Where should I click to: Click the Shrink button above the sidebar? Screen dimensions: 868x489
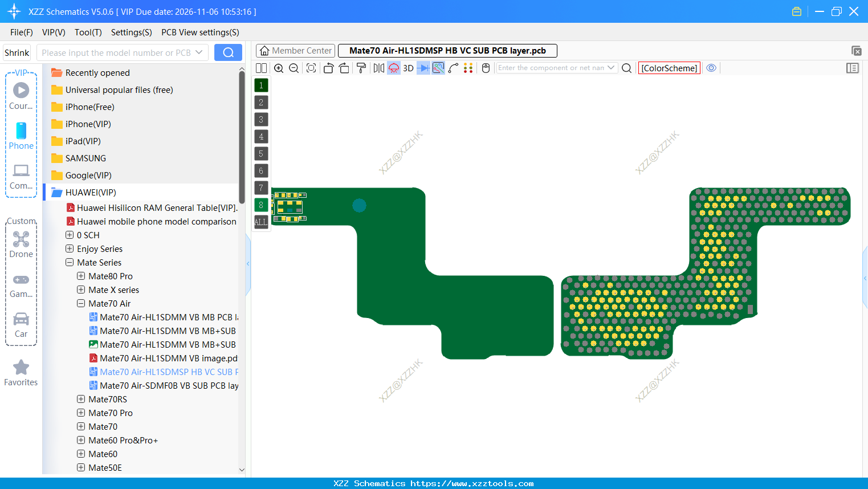point(17,52)
